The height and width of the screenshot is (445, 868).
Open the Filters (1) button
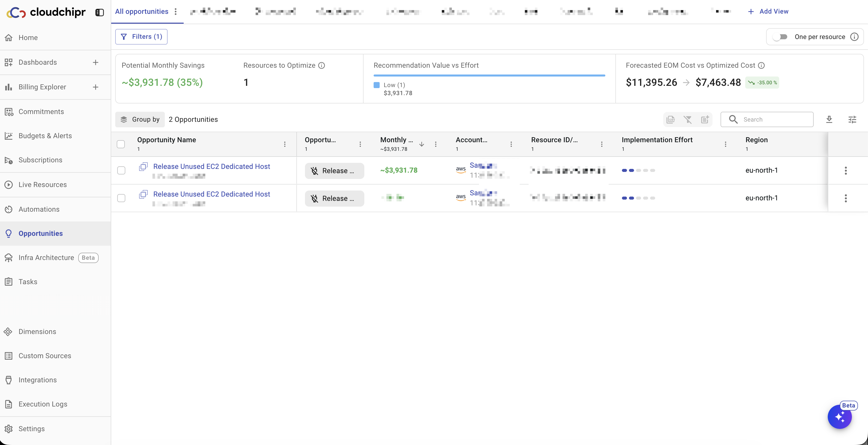pyautogui.click(x=141, y=37)
